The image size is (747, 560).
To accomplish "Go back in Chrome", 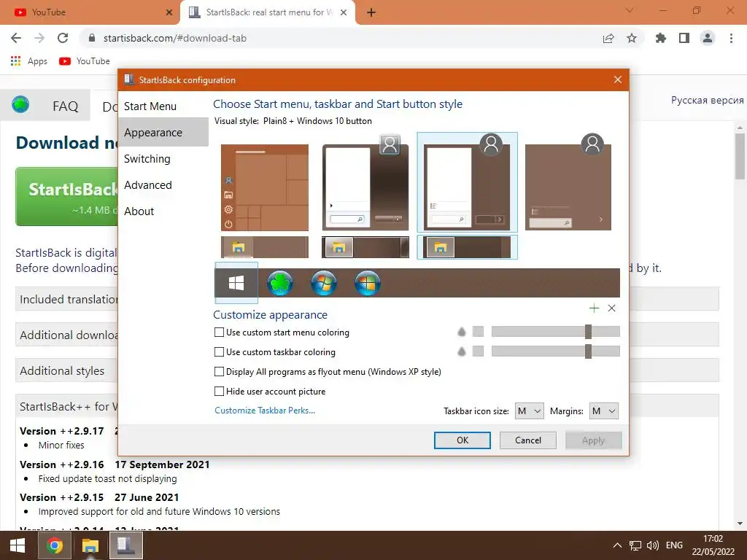I will click(16, 38).
